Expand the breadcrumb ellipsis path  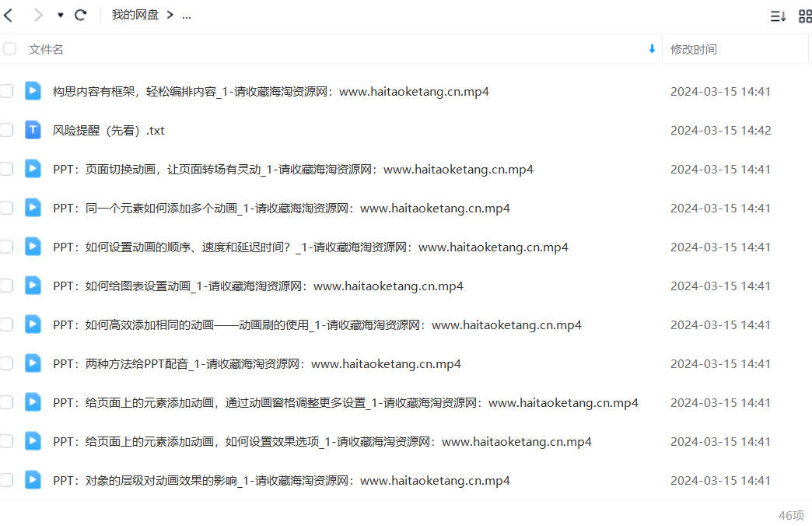coord(187,16)
